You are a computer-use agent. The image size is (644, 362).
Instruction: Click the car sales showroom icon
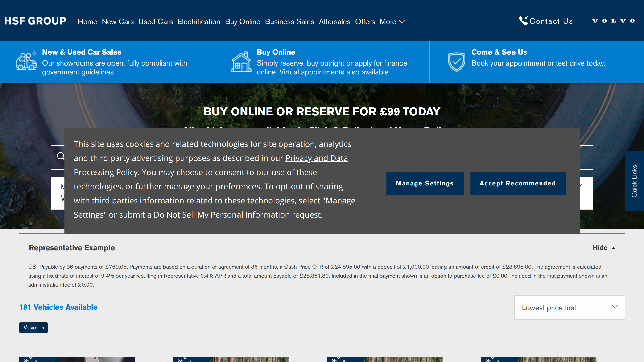(x=26, y=60)
